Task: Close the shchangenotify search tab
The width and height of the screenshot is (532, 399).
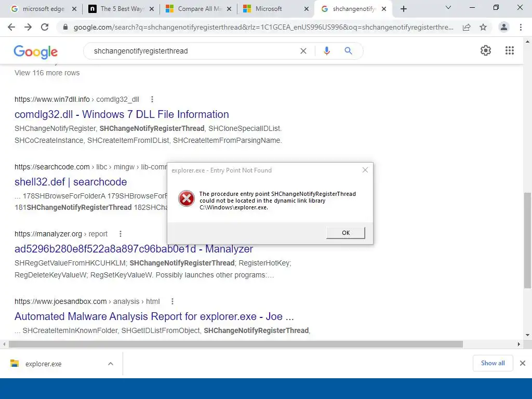Action: pos(384,9)
